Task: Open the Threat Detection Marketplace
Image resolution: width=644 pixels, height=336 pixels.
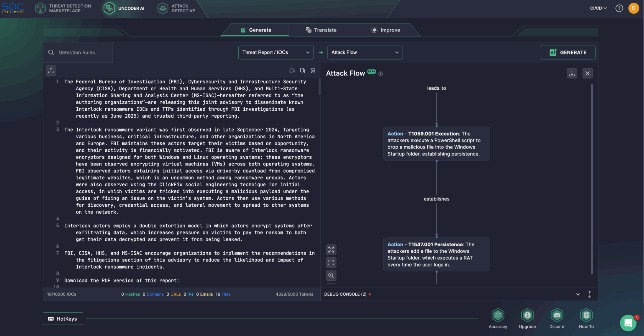Action: pos(64,8)
